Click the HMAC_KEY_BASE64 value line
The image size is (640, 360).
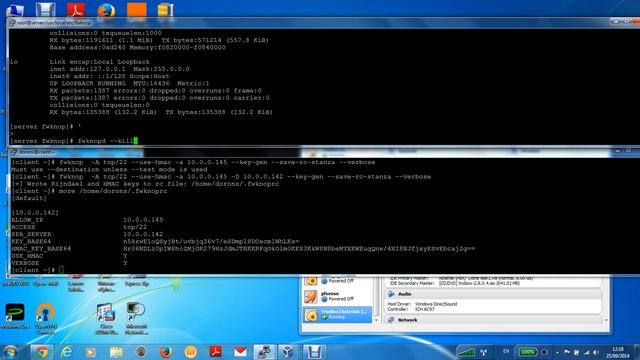299,249
